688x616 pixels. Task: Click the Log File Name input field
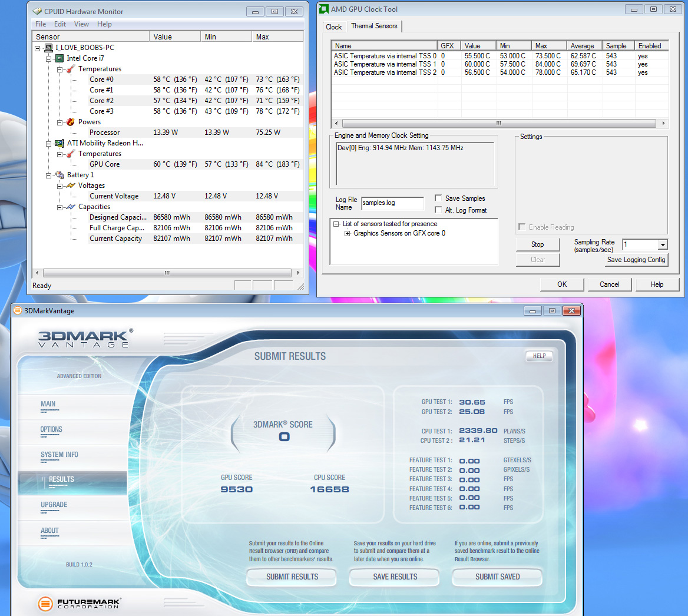coord(392,203)
